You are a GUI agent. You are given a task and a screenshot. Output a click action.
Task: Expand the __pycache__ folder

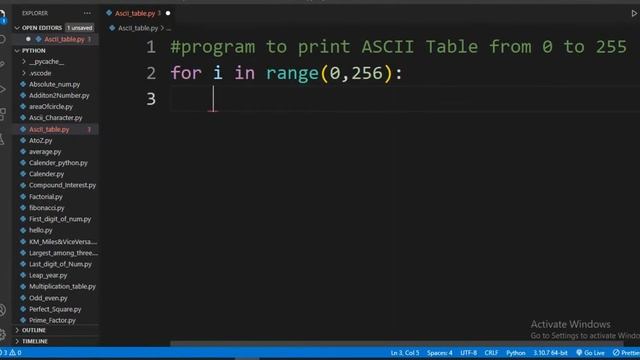click(24, 62)
